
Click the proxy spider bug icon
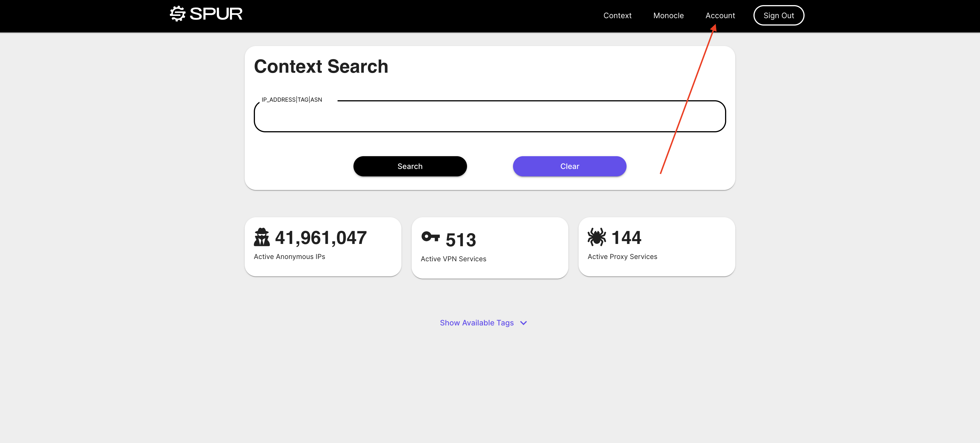click(596, 237)
